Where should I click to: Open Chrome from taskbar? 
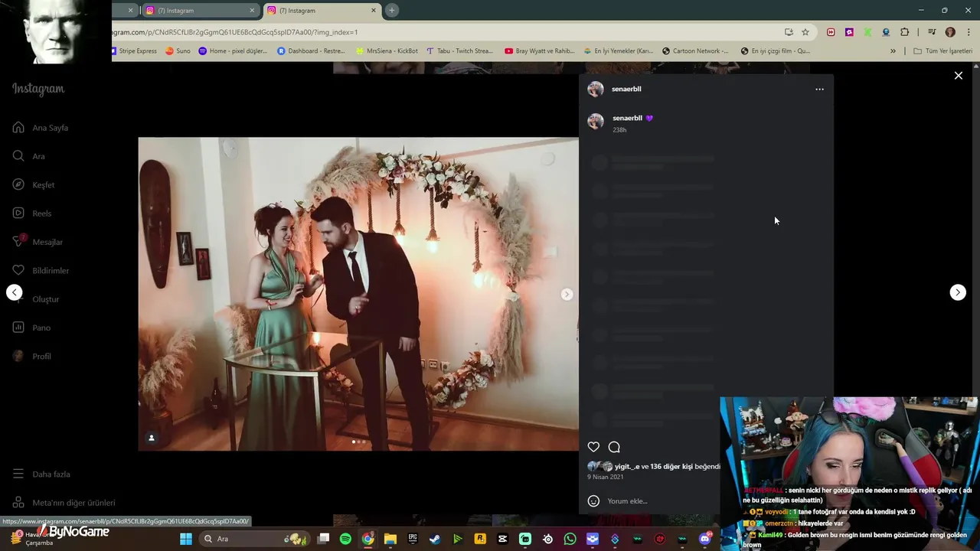click(x=368, y=539)
